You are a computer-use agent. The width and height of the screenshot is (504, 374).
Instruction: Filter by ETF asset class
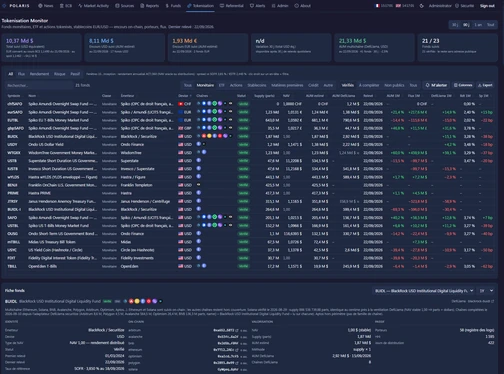[x=221, y=85]
